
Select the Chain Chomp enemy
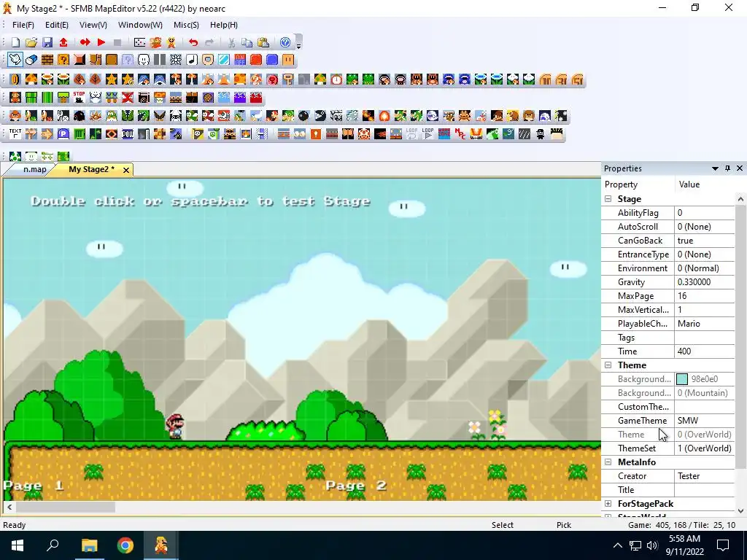[x=320, y=116]
